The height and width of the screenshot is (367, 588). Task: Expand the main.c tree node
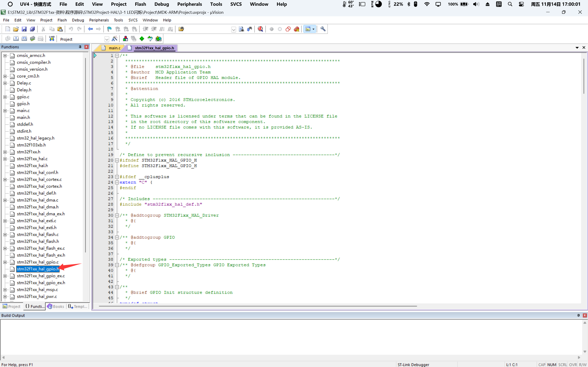point(5,111)
